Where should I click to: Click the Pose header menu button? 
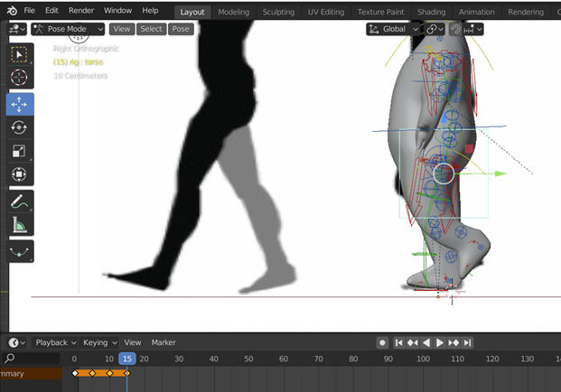coord(181,29)
